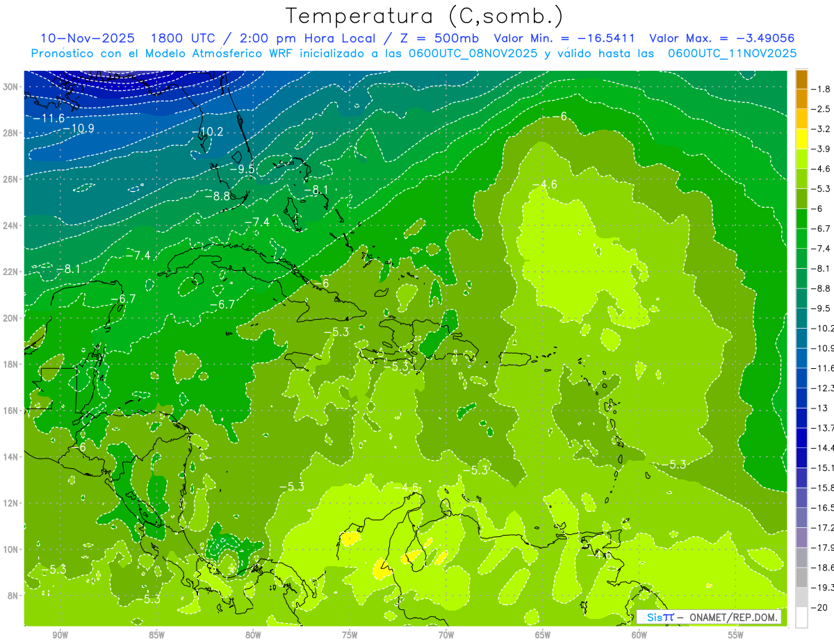The width and height of the screenshot is (834, 644).
Task: Click the "-17.2" colorbar tick label
Action: [x=822, y=528]
